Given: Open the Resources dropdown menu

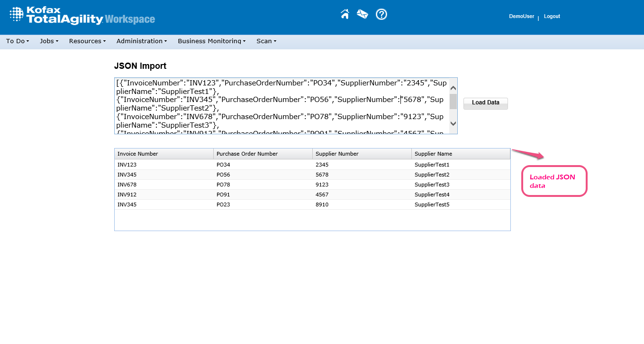Looking at the screenshot, I should [87, 41].
